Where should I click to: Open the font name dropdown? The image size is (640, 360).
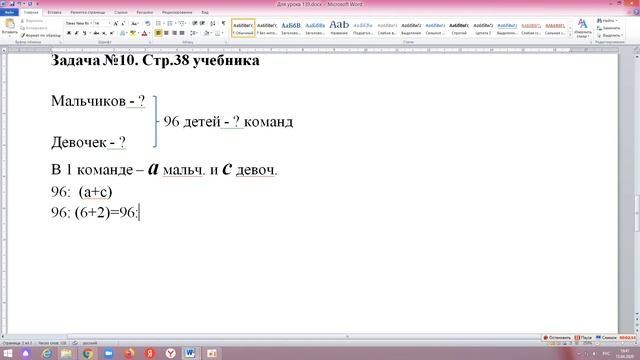pyautogui.click(x=91, y=24)
